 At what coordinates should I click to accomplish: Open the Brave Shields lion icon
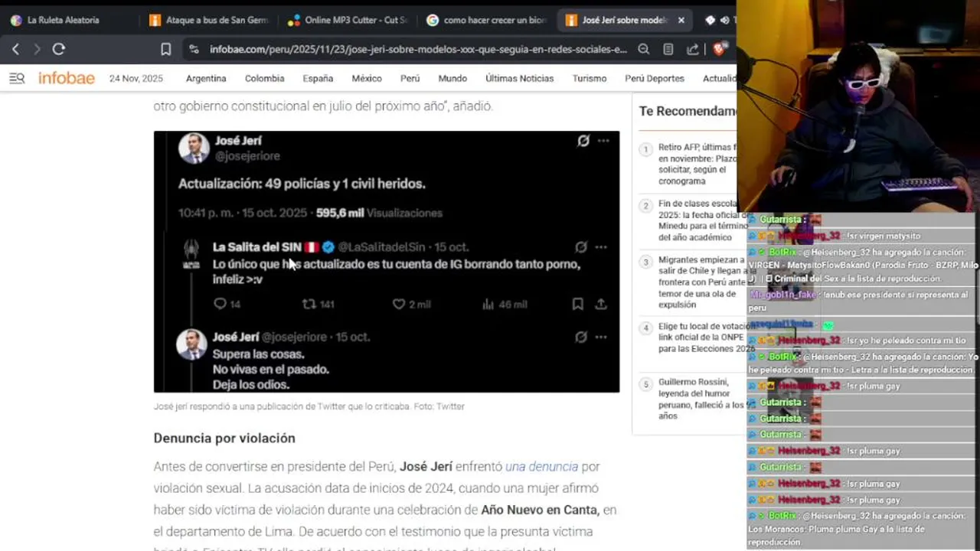pyautogui.click(x=718, y=49)
